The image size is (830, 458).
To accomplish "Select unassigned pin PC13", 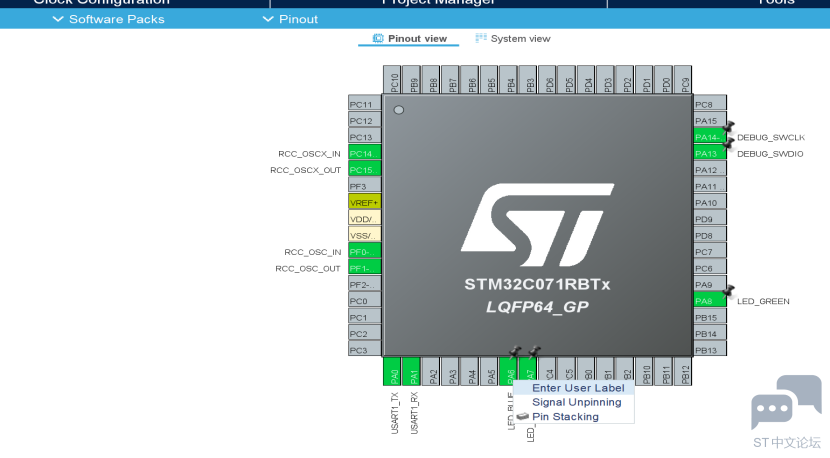I will click(364, 137).
